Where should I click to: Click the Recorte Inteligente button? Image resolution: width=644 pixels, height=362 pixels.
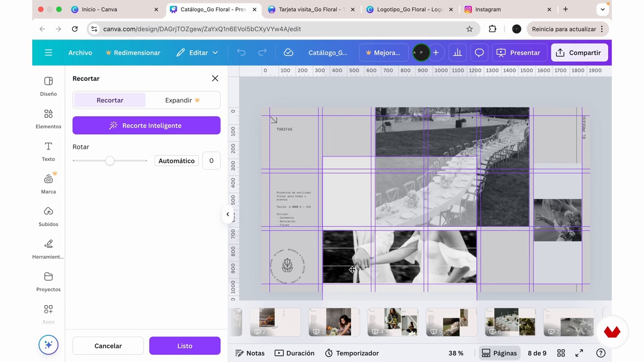pyautogui.click(x=146, y=126)
